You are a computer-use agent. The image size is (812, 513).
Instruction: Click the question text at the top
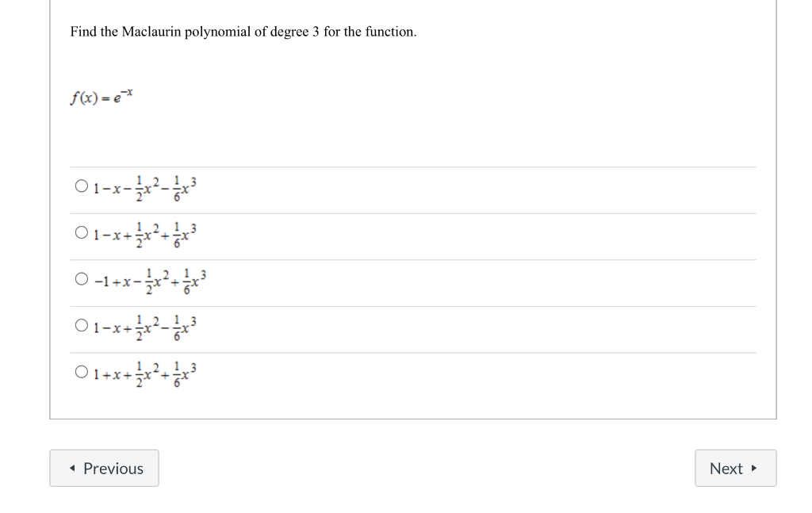click(x=243, y=32)
